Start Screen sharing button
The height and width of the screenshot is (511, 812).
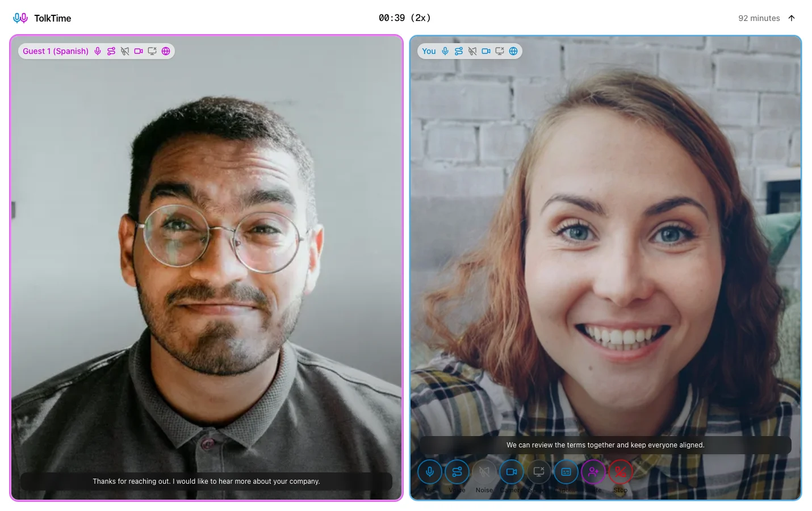(x=539, y=472)
